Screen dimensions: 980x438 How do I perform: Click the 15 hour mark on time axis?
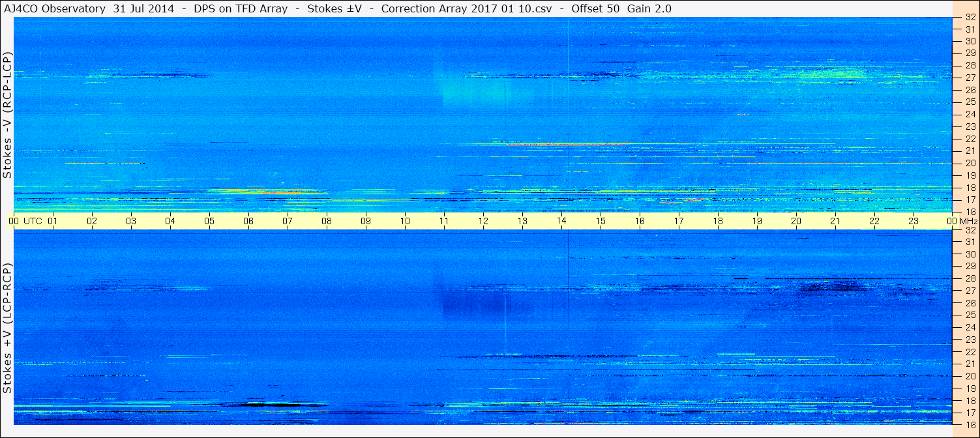(601, 221)
